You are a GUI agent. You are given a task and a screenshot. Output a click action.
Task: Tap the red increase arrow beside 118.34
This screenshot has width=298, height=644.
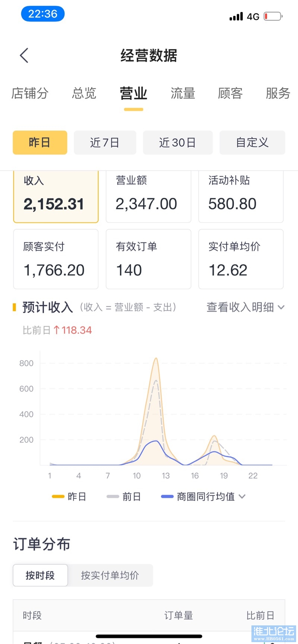coord(57,330)
